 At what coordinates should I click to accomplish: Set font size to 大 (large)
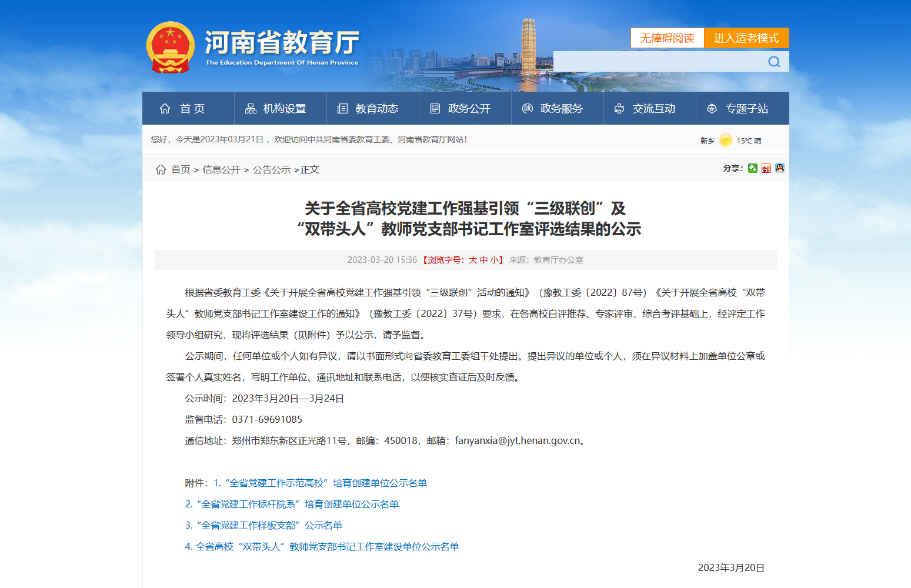(472, 260)
